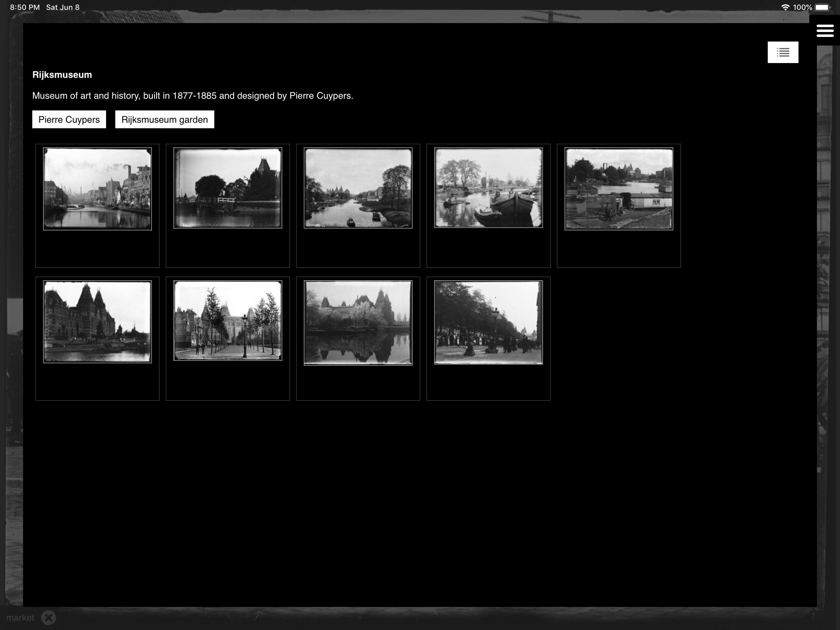Screen dimensions: 840x630
Task: Open the Rijksmuseum towers by the water photo
Action: pos(97,322)
